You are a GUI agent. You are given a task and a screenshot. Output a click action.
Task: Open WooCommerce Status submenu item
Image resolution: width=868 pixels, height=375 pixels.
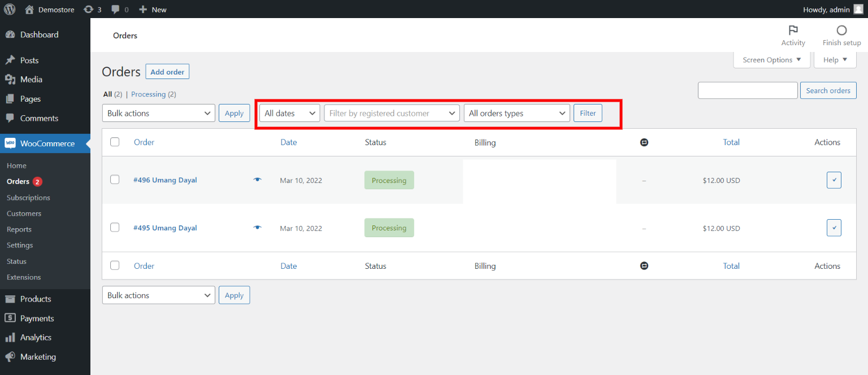click(x=16, y=261)
